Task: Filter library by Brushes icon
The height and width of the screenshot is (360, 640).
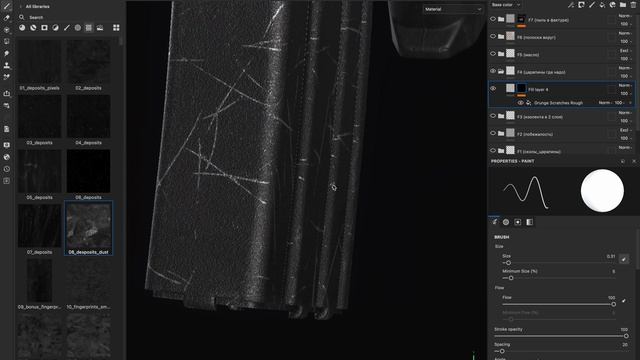Action: pos(66,28)
